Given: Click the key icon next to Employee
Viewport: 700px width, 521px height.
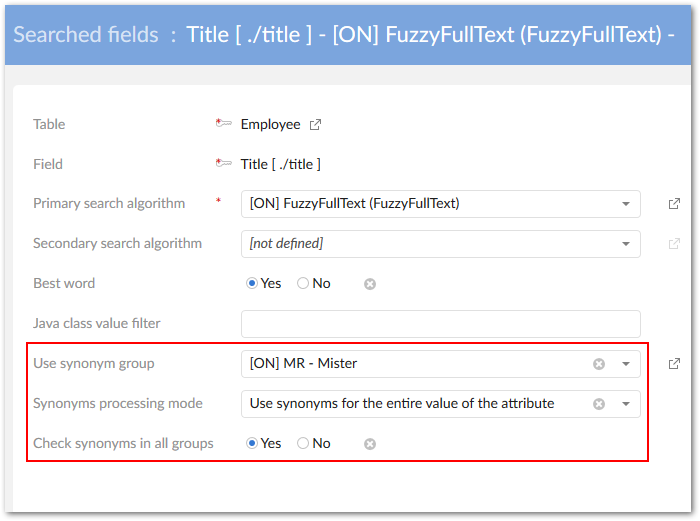Looking at the screenshot, I should (224, 124).
